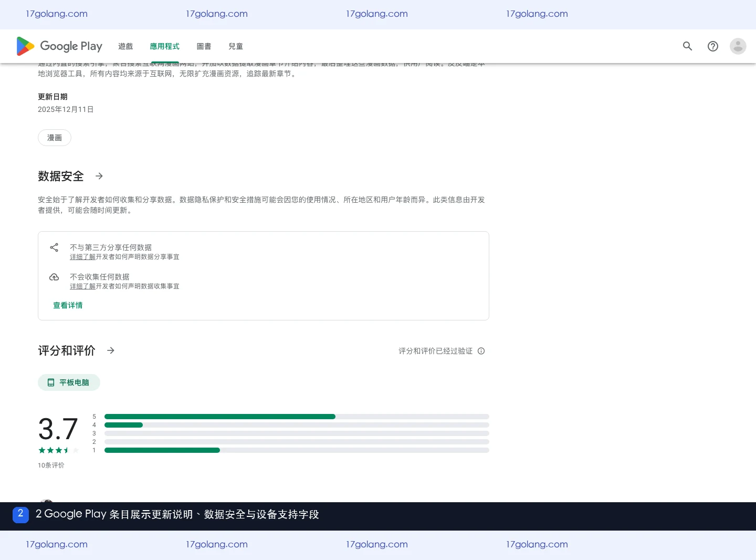Select the 评分和评价 heading

click(67, 350)
